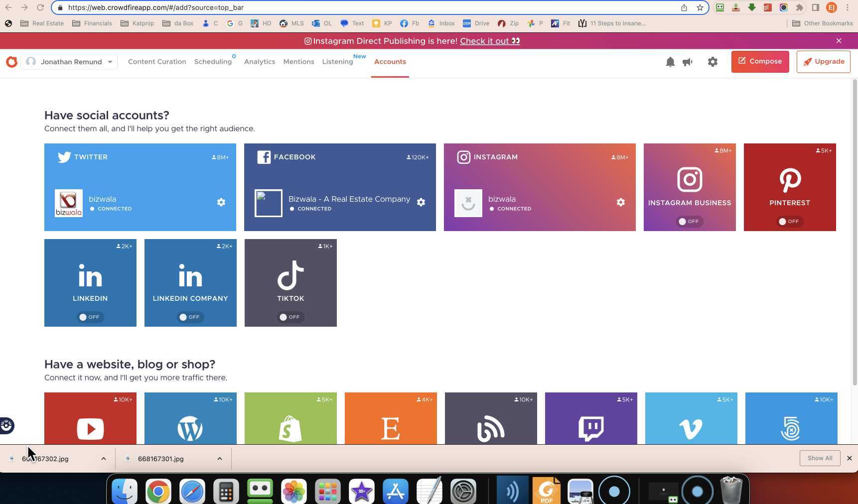The width and height of the screenshot is (858, 504).
Task: Click Show All downloads button
Action: pos(820,458)
